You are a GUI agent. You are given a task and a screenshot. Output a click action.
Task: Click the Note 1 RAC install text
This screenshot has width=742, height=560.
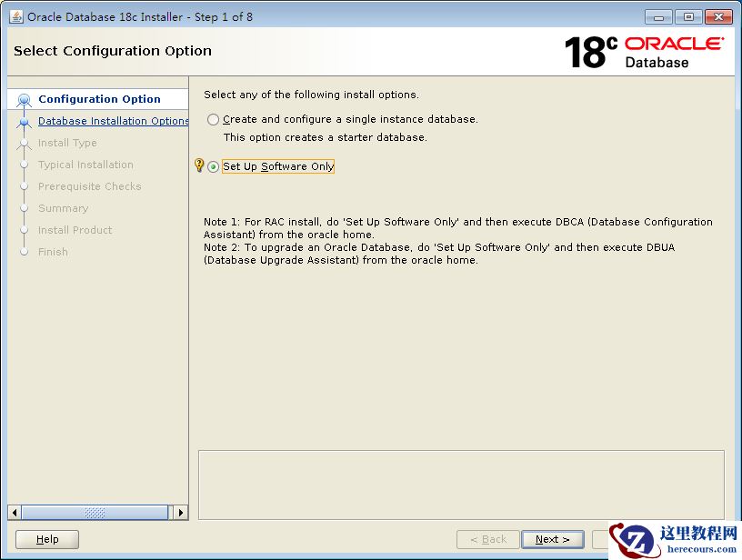pyautogui.click(x=458, y=228)
